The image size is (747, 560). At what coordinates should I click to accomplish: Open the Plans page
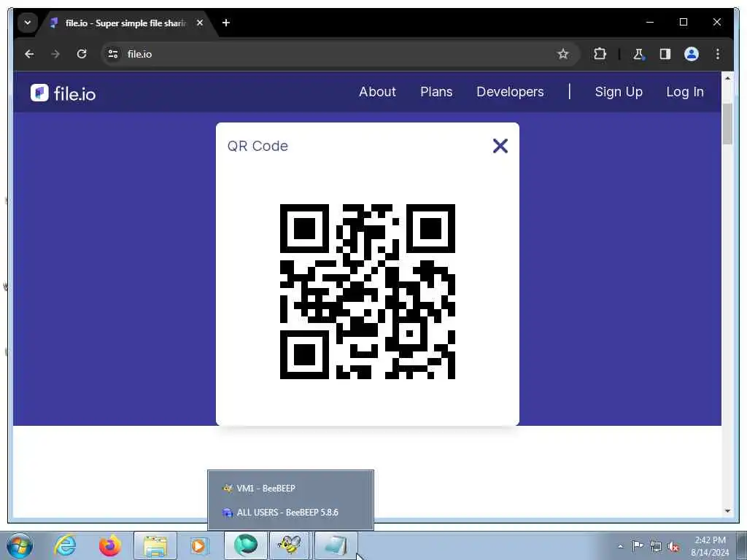436,92
